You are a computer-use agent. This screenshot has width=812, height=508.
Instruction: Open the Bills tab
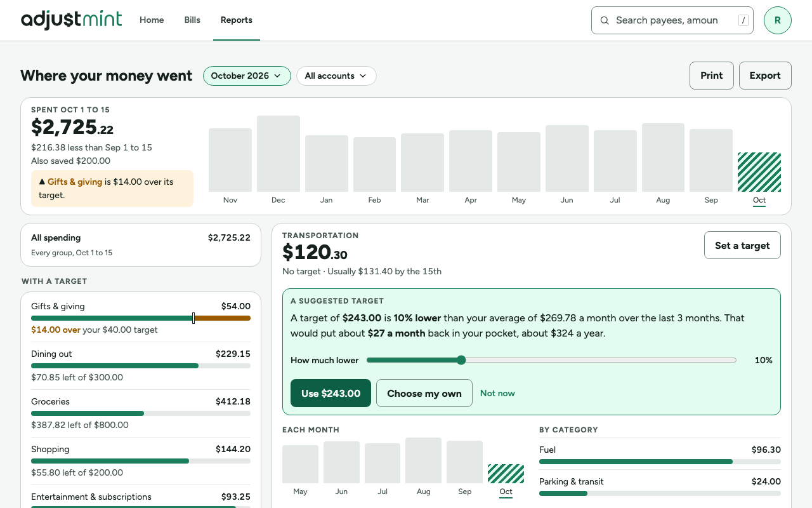192,20
